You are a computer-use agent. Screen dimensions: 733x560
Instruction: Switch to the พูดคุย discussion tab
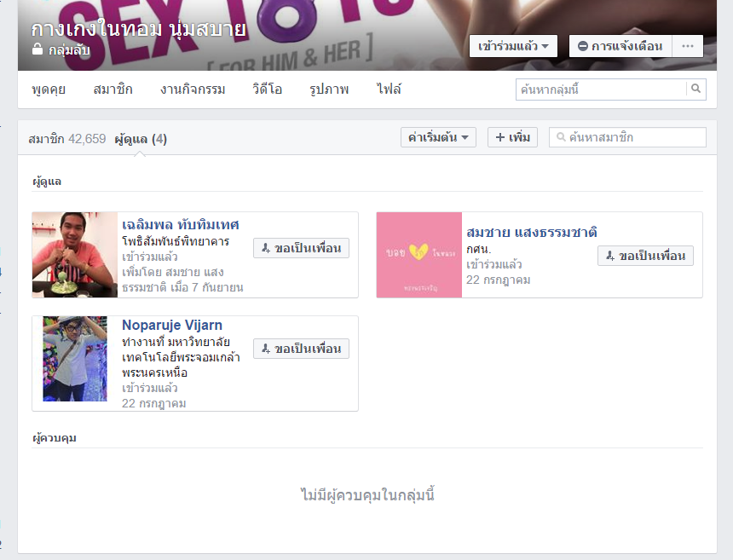49,89
